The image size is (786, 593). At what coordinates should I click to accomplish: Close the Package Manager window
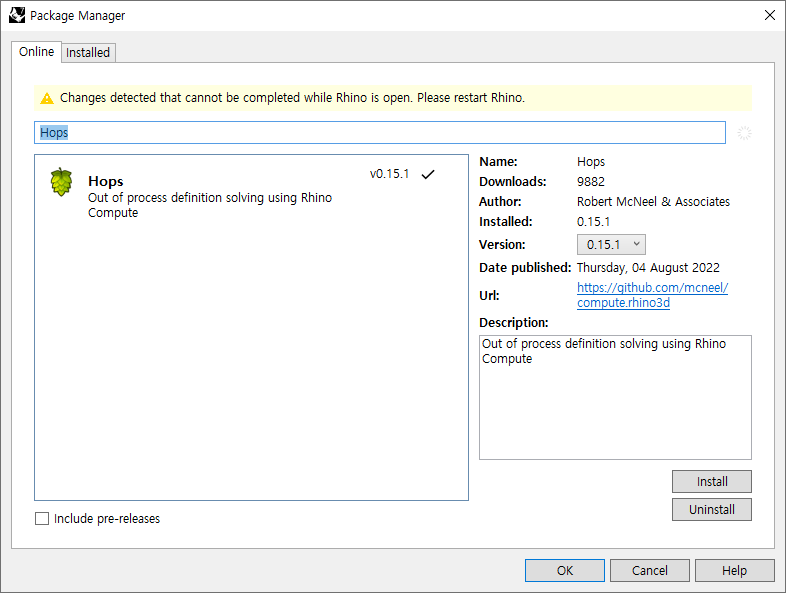click(770, 15)
